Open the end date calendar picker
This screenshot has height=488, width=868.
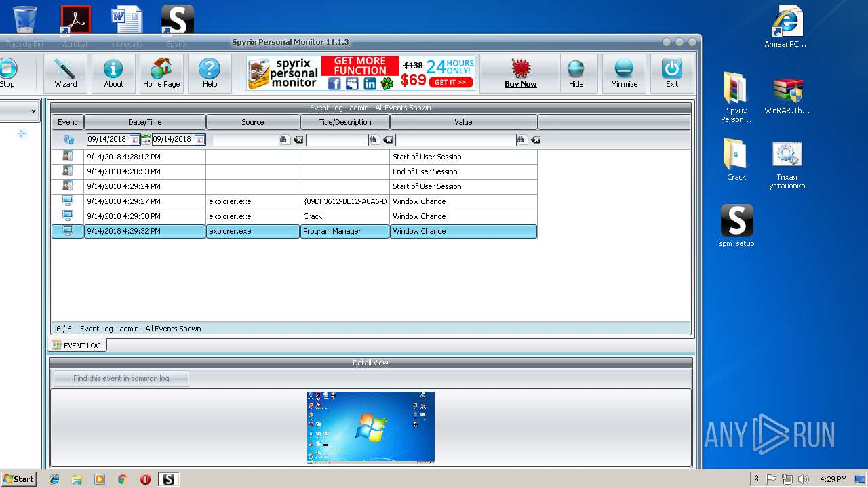199,140
